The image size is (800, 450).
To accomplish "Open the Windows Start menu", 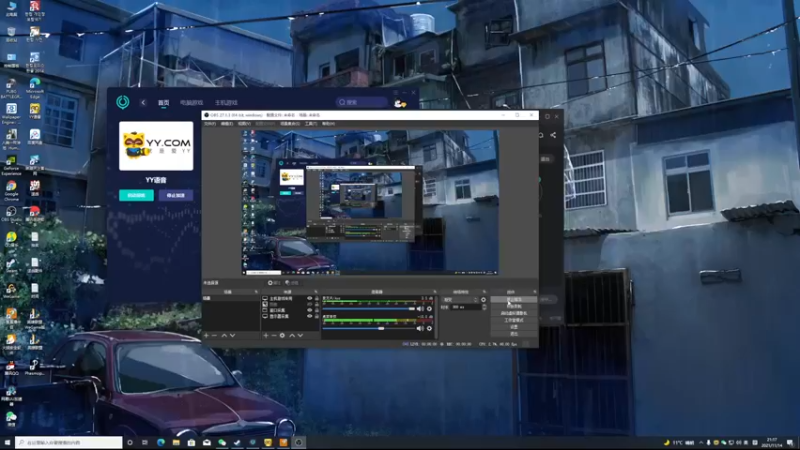I will (7, 442).
